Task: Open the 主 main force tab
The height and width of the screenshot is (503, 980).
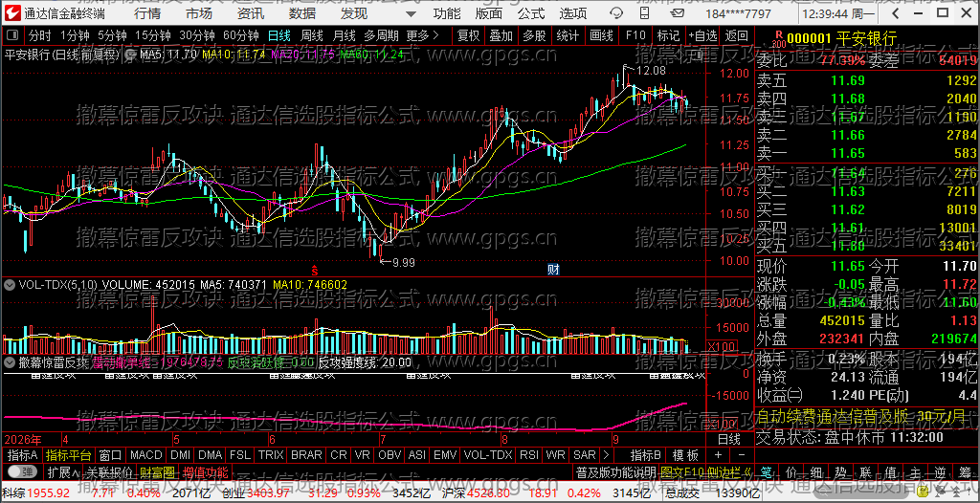Action: 916,471
